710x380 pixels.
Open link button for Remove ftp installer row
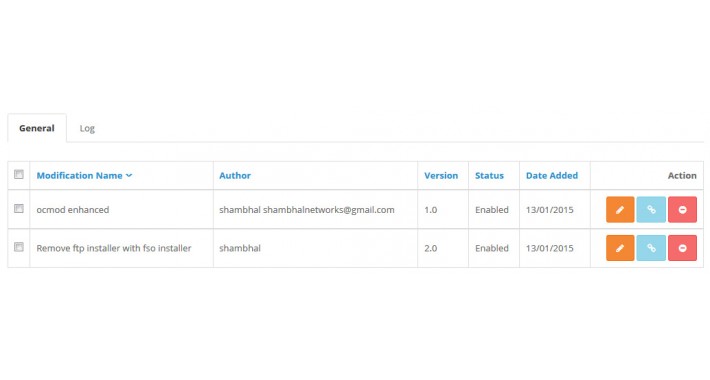tap(651, 248)
